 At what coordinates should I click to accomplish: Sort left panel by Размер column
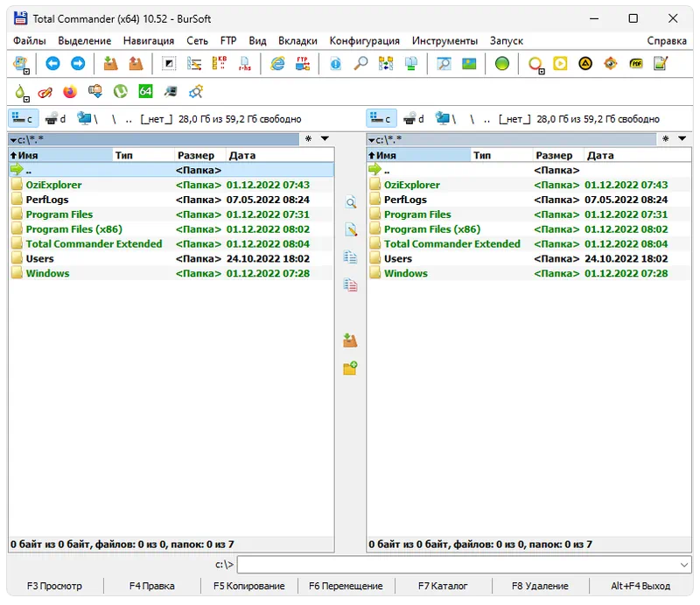(200, 155)
